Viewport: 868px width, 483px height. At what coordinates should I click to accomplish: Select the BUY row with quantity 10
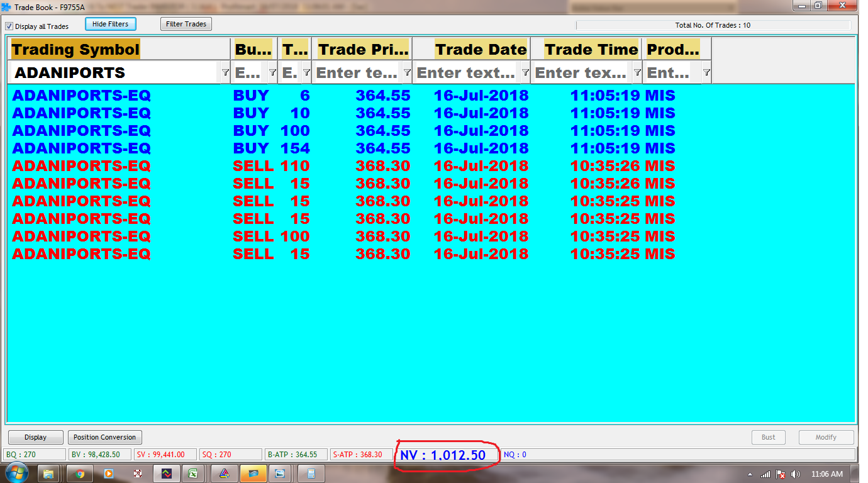(431, 113)
